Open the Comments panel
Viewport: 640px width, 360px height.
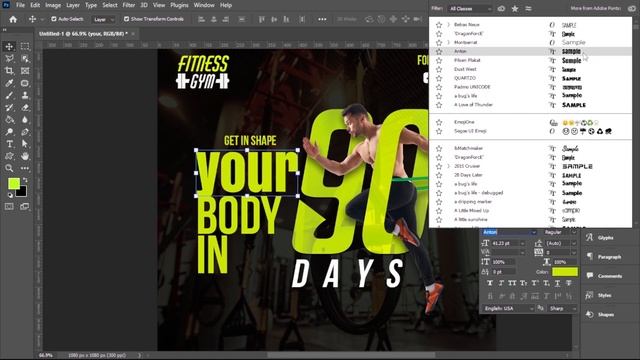[610, 276]
